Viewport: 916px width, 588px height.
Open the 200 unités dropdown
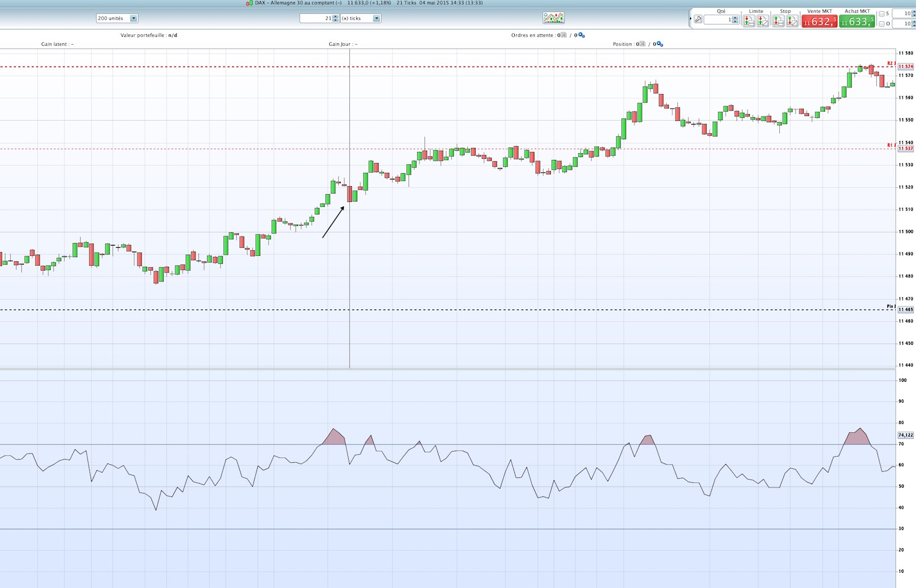(x=117, y=18)
